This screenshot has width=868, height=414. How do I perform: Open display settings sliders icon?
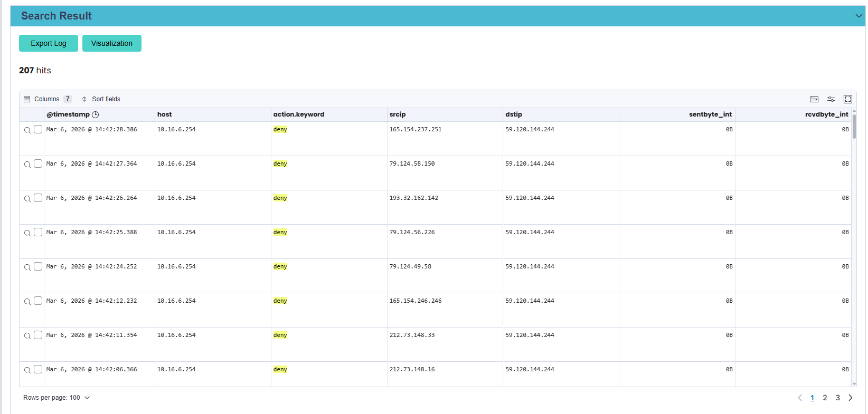[831, 99]
